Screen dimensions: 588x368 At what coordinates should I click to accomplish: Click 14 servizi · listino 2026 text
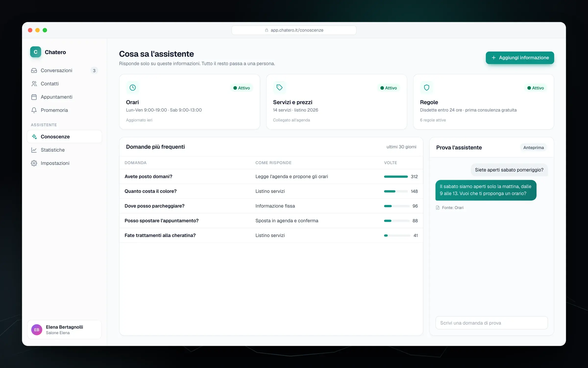(295, 110)
